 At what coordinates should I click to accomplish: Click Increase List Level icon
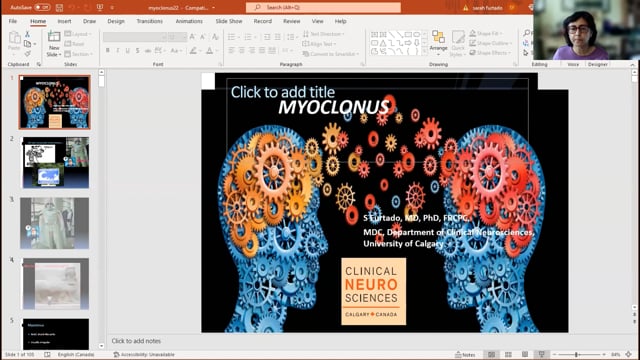pyautogui.click(x=278, y=37)
